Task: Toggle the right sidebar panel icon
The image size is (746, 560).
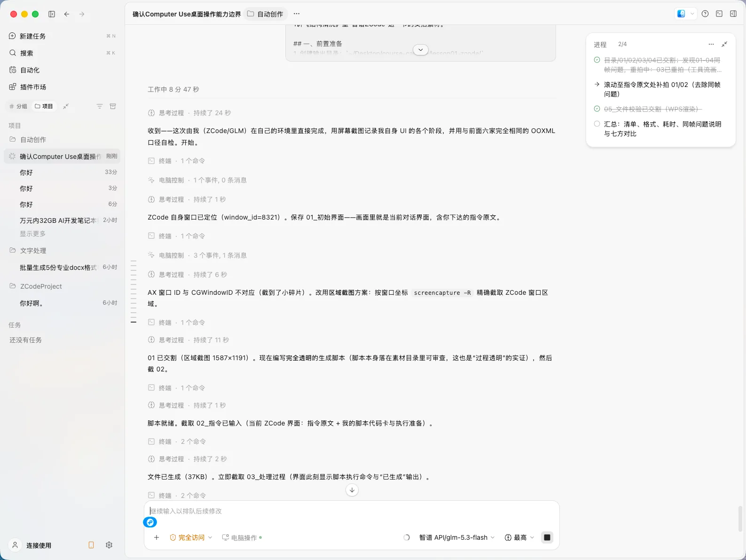Action: pos(733,14)
